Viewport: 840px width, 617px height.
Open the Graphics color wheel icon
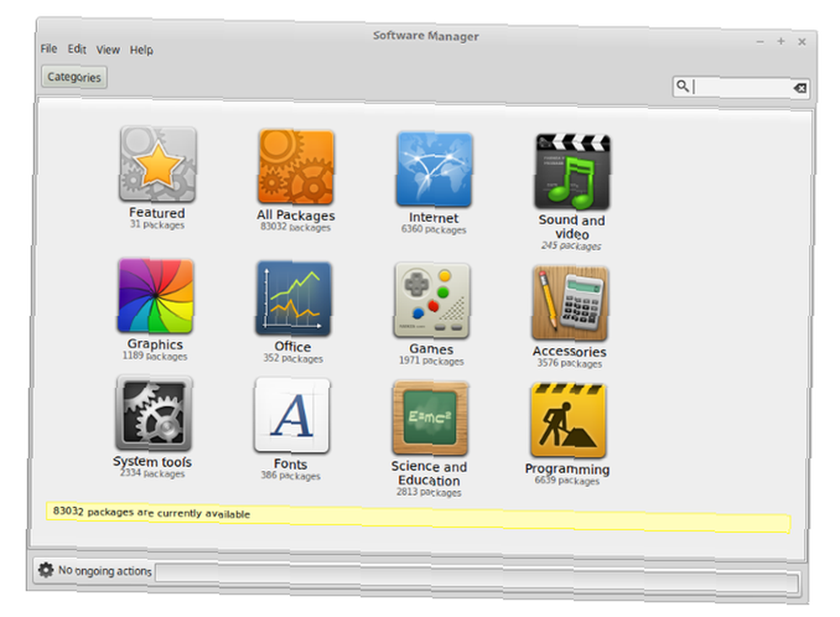[155, 296]
